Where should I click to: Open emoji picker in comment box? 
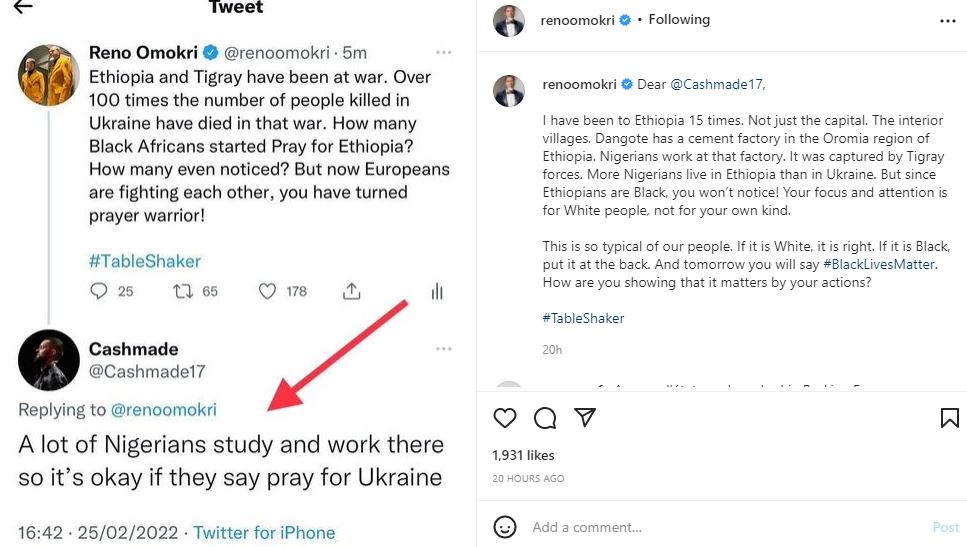coord(506,527)
